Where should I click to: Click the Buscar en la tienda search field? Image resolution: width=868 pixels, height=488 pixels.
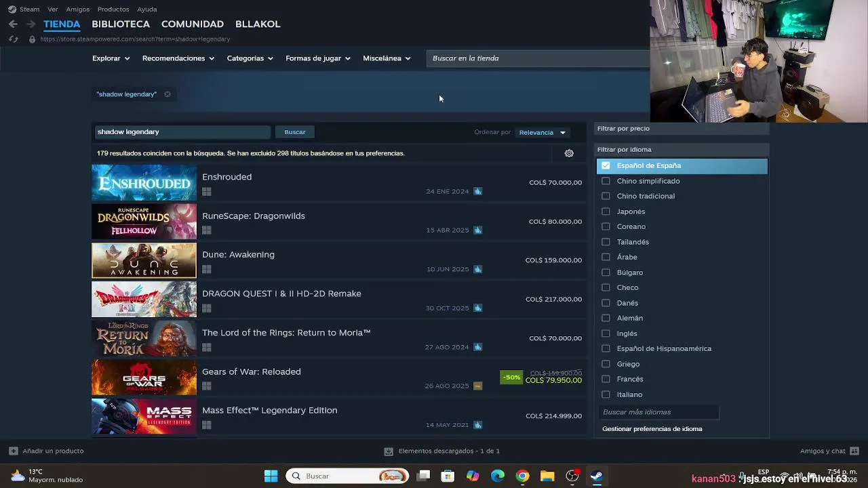(x=539, y=58)
